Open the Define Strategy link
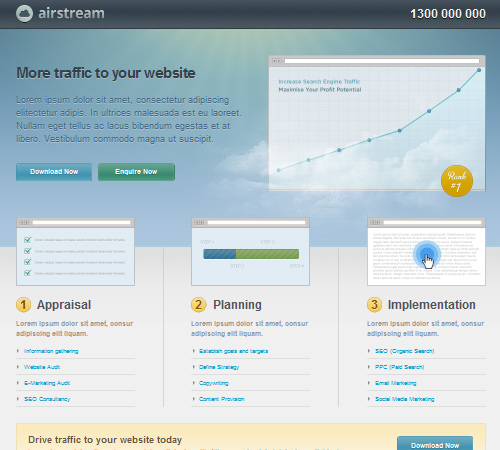Viewport: 500px width, 450px height. pyautogui.click(x=219, y=367)
